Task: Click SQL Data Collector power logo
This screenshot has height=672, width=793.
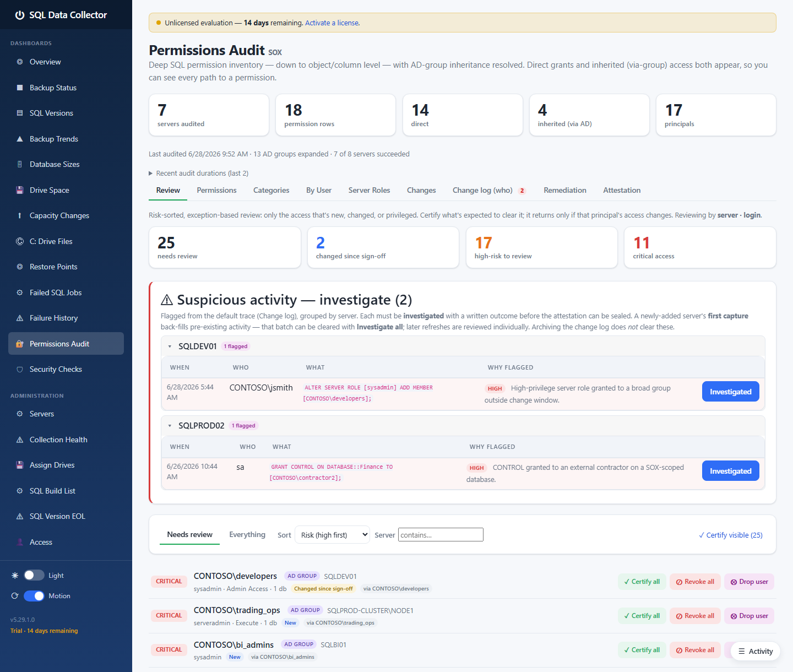Action: (20, 15)
